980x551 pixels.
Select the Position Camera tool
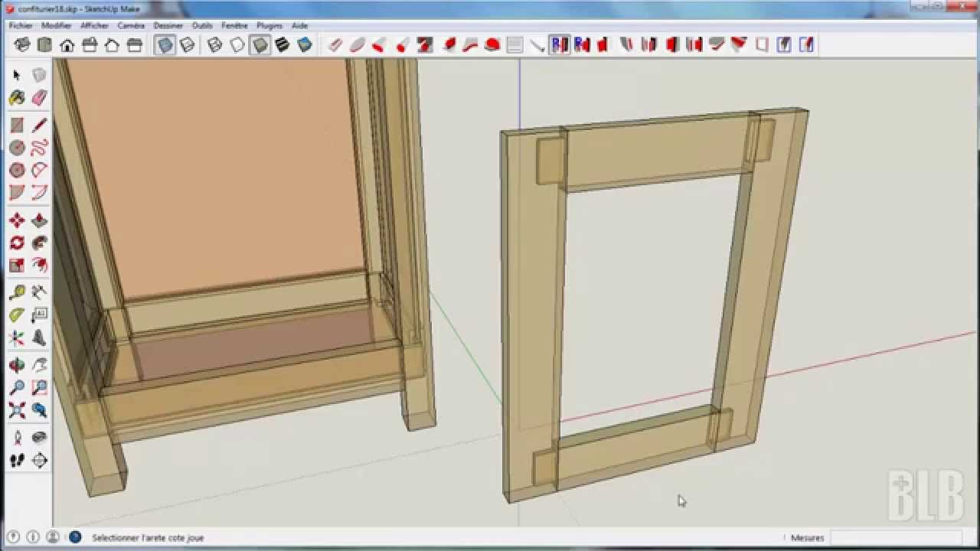click(17, 438)
